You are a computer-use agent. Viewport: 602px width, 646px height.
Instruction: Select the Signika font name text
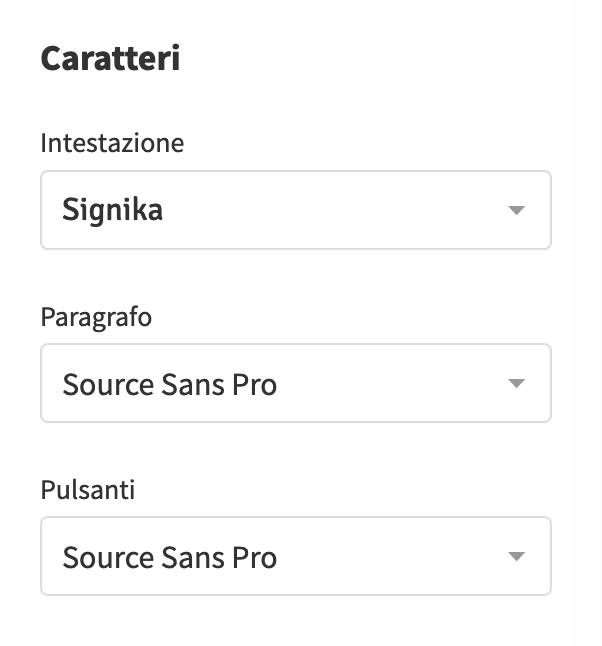point(112,210)
